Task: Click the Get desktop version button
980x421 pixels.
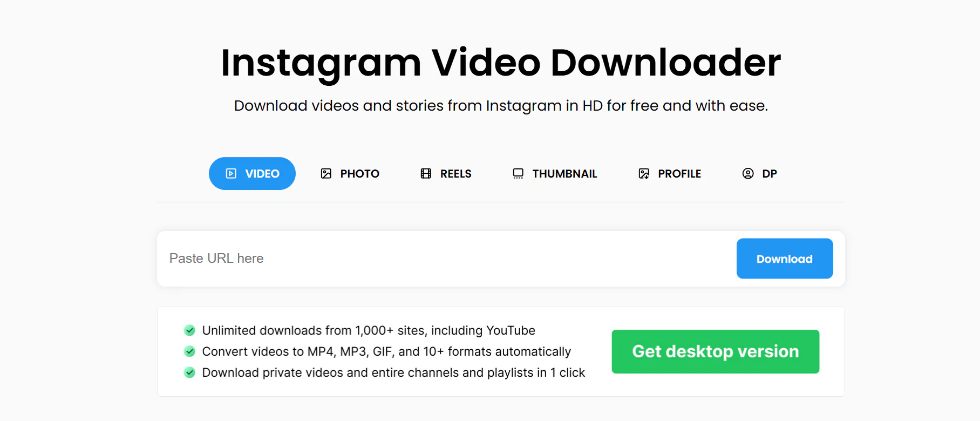Action: pyautogui.click(x=716, y=351)
